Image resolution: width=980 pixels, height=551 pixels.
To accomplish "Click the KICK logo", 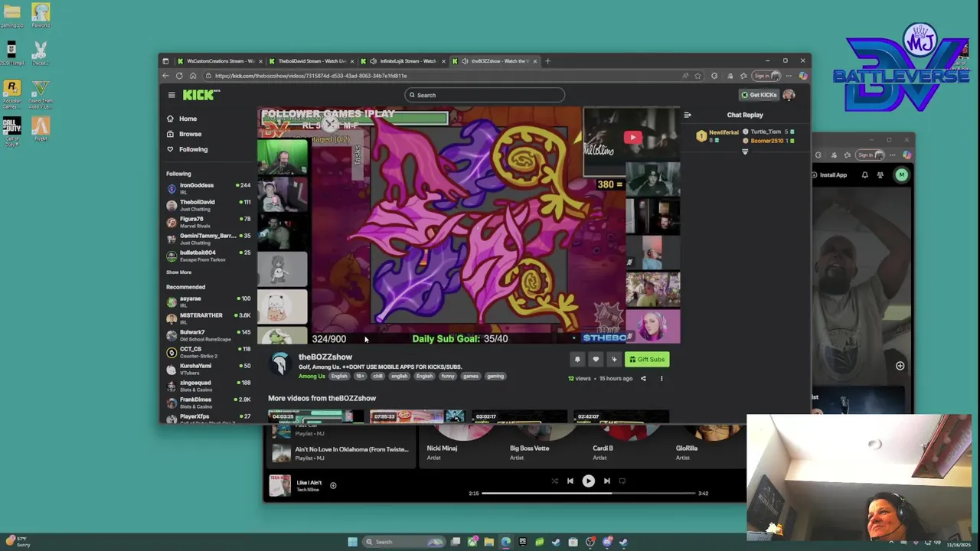I will [201, 95].
